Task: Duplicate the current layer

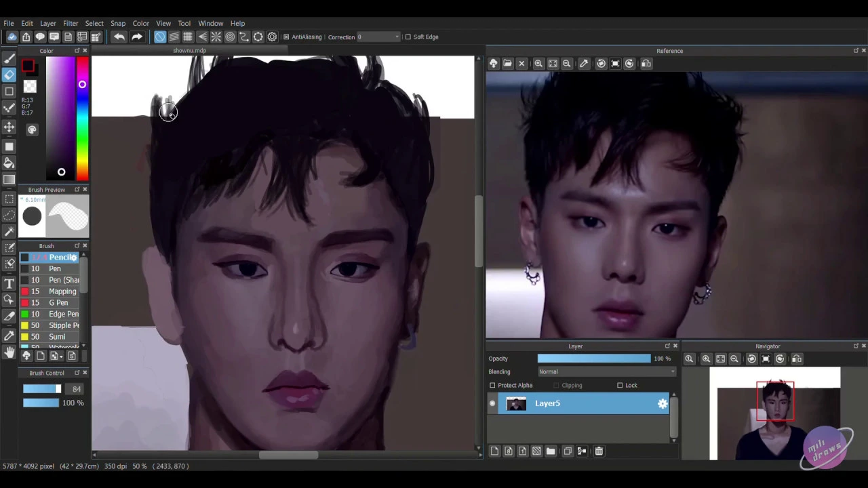Action: (568, 451)
